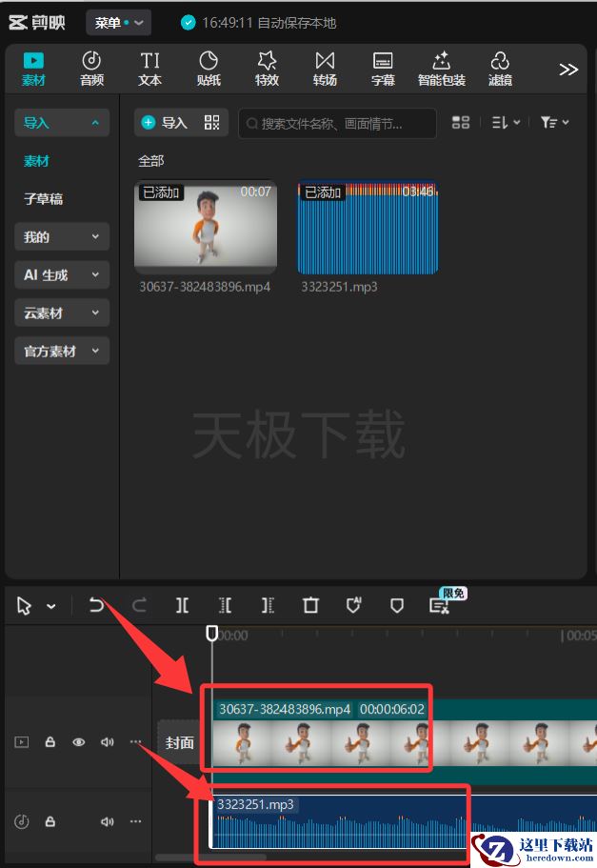Switch to grid view layout icon
The height and width of the screenshot is (868, 597).
[460, 122]
